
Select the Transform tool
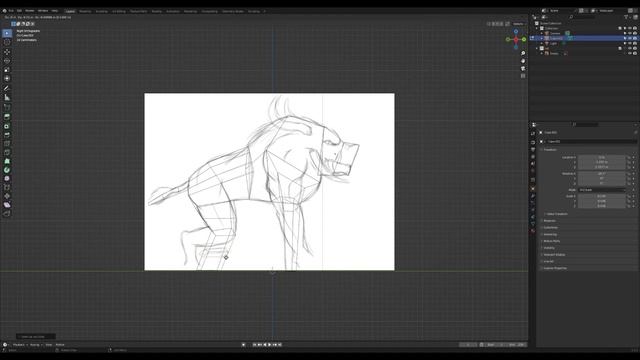point(7,78)
